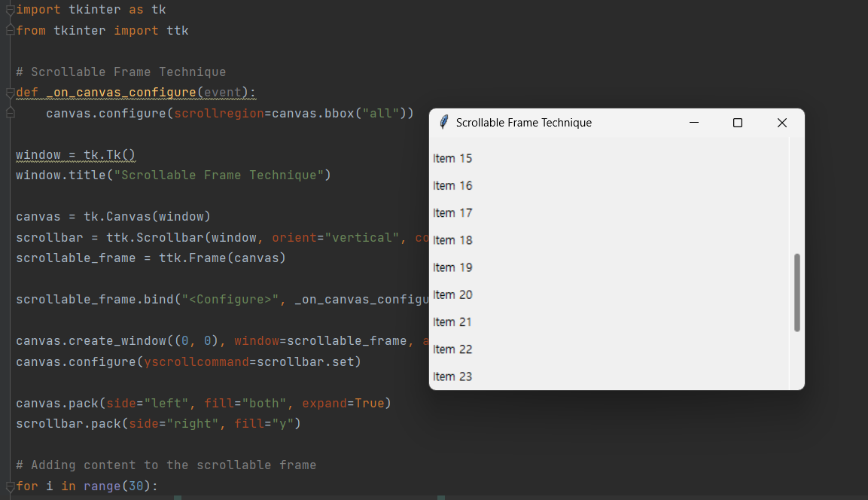Click the Item 23 label

click(452, 377)
